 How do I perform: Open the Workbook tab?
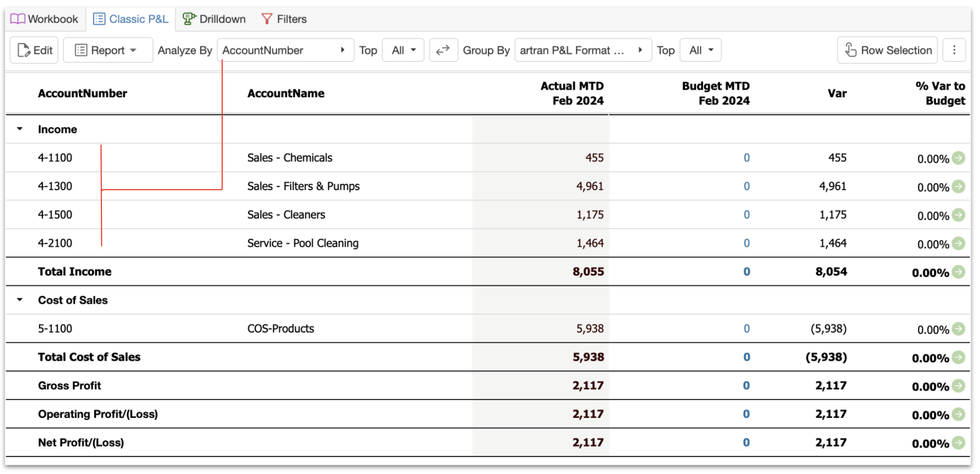click(x=44, y=19)
